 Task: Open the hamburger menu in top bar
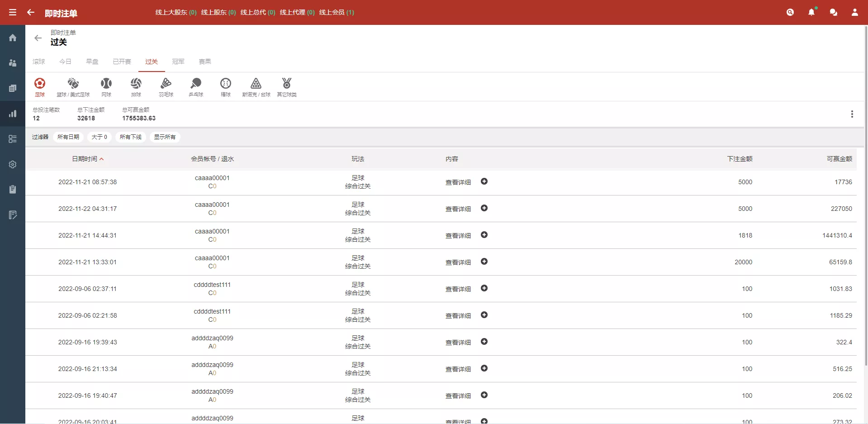pyautogui.click(x=13, y=12)
